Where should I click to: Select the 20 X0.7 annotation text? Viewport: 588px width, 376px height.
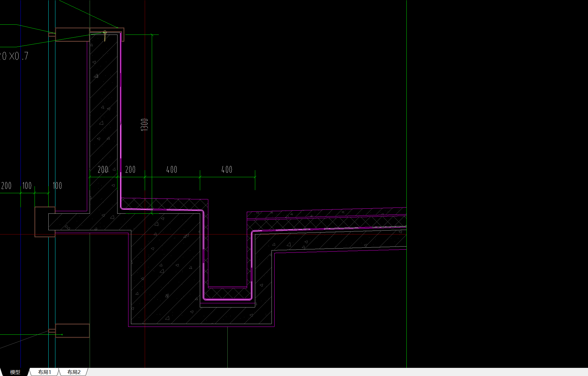(14, 56)
